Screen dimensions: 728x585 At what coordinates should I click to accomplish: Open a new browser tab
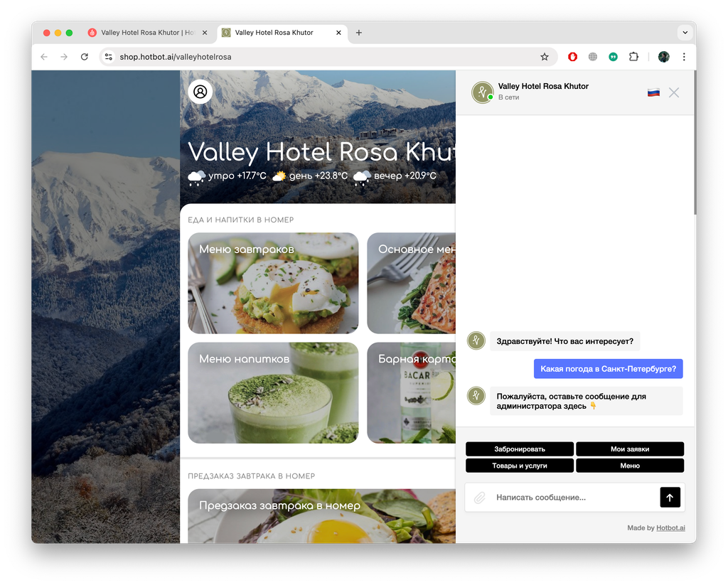tap(359, 33)
